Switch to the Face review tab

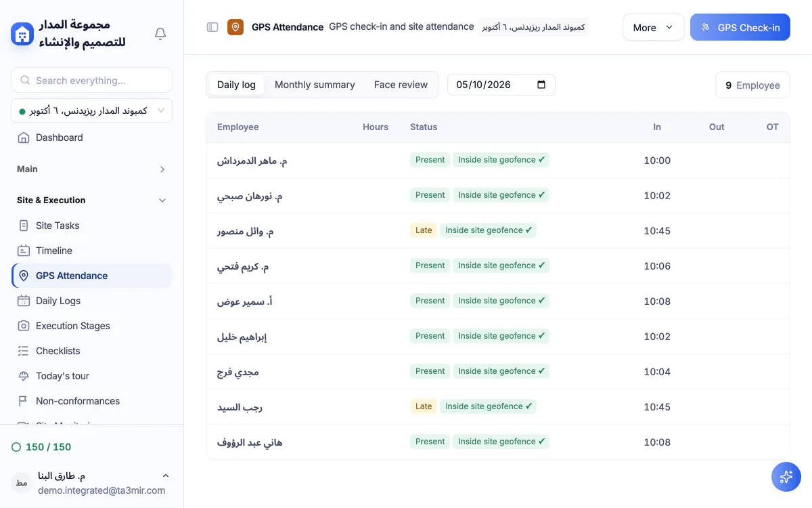click(401, 85)
